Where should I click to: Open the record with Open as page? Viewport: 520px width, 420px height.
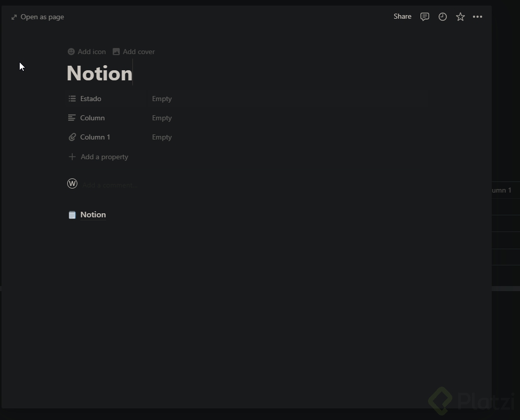click(x=37, y=17)
